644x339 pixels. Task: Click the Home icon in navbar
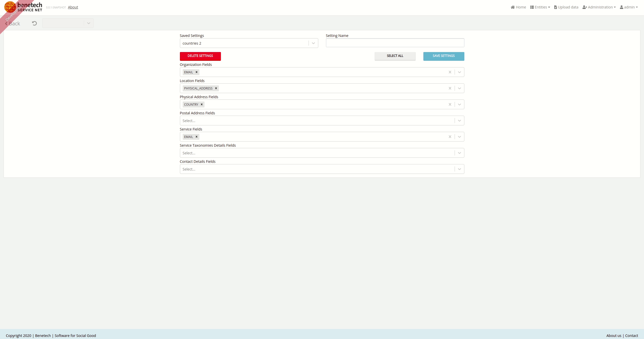[x=512, y=7]
